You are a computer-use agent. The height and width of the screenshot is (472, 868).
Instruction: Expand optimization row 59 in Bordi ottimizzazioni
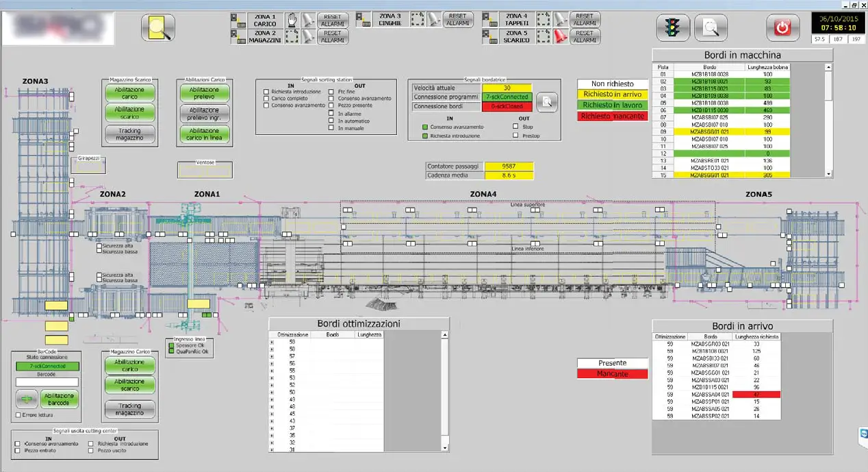point(272,341)
